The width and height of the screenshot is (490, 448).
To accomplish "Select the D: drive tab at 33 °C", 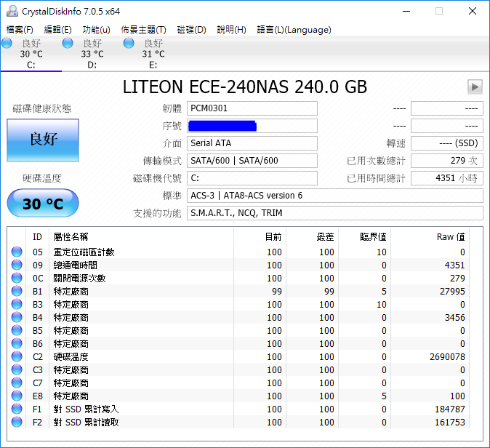I will (x=92, y=54).
